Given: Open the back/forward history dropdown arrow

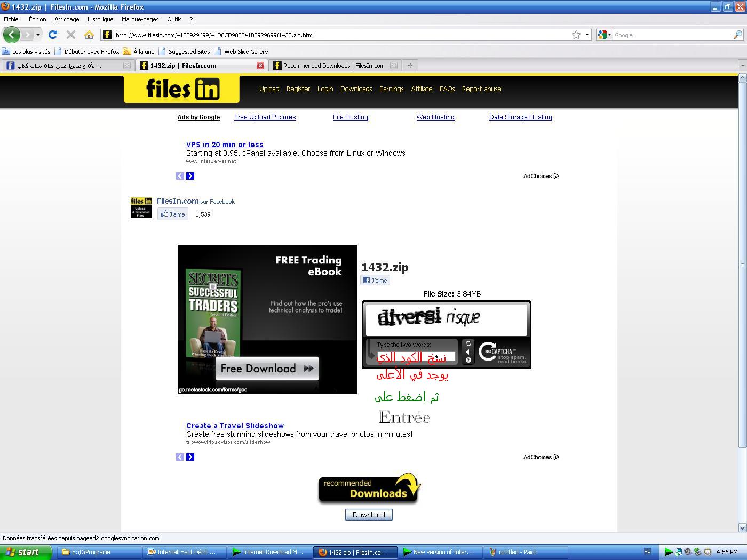Looking at the screenshot, I should click(x=38, y=35).
